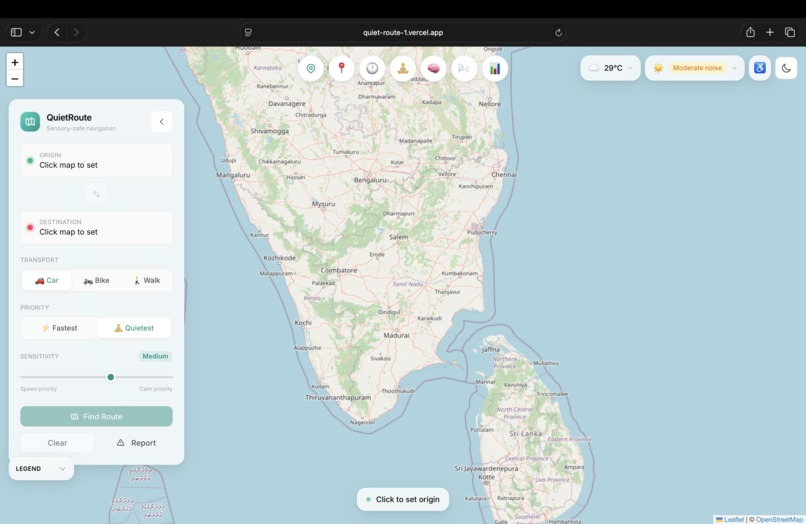Click the Kochi map label

[303, 322]
